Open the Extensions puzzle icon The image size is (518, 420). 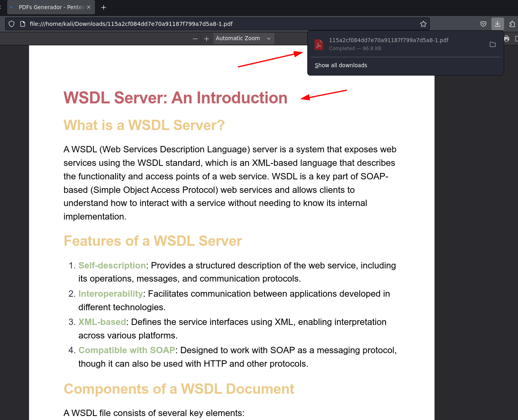[512, 24]
